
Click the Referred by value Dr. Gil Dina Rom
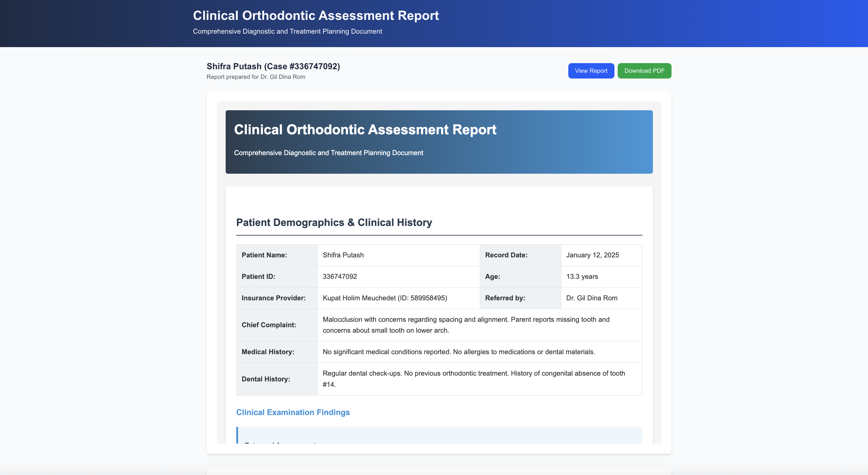click(x=591, y=298)
